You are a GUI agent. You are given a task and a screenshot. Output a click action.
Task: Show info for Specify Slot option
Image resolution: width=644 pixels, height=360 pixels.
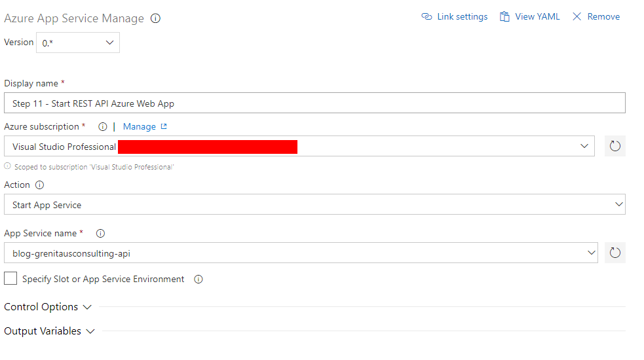tap(199, 279)
